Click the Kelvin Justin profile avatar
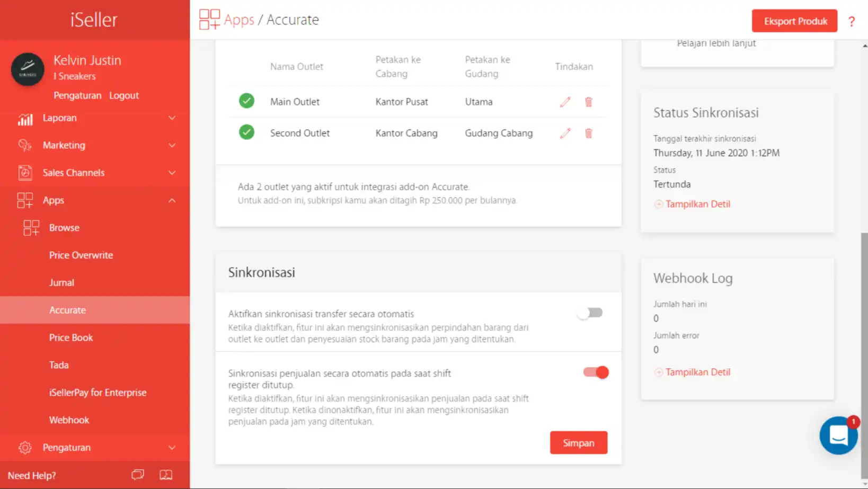The image size is (868, 489). pos(28,69)
